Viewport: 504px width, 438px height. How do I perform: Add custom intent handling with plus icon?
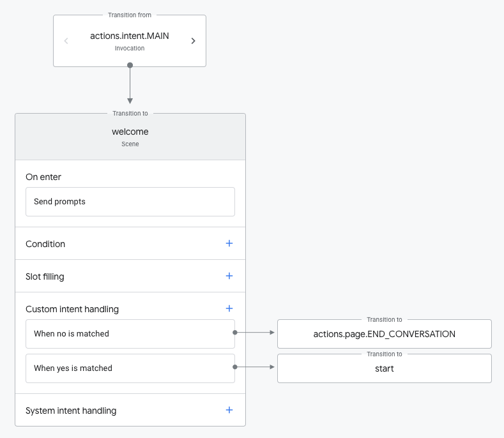coord(229,308)
